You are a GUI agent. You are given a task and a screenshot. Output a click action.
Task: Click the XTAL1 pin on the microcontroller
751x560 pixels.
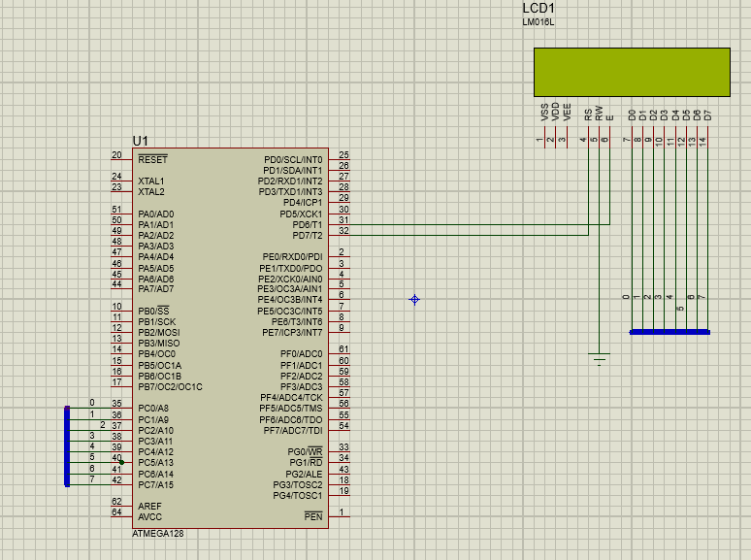(119, 181)
